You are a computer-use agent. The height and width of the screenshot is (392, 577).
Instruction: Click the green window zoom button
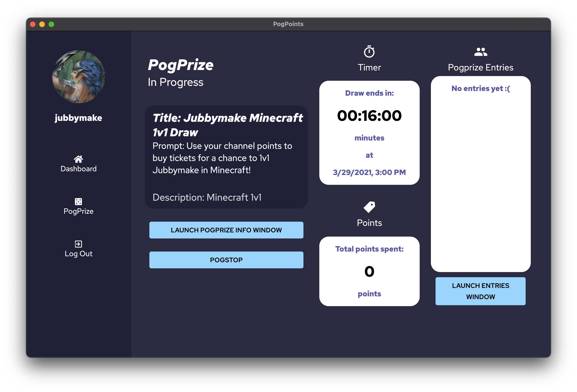pyautogui.click(x=51, y=24)
